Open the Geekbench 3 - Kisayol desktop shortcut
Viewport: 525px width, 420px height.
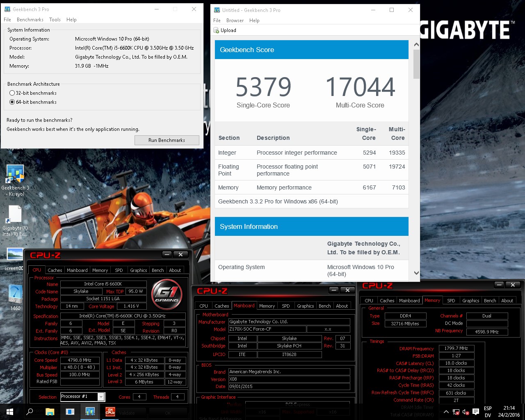point(15,180)
